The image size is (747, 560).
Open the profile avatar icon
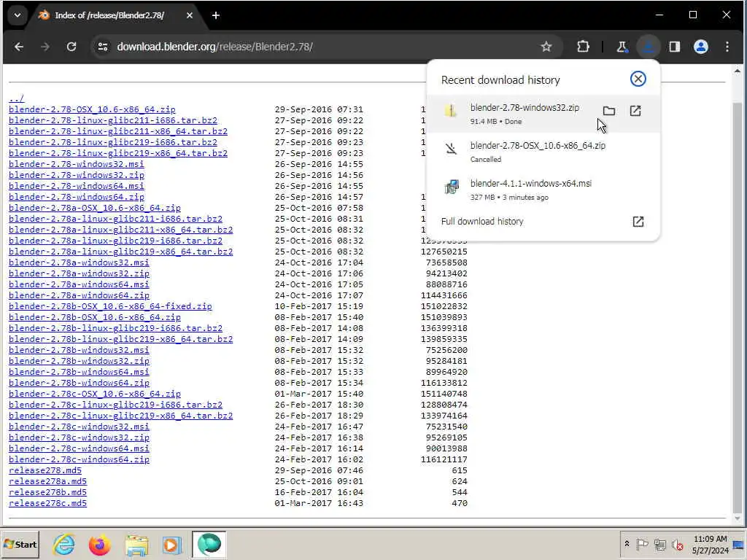click(701, 47)
